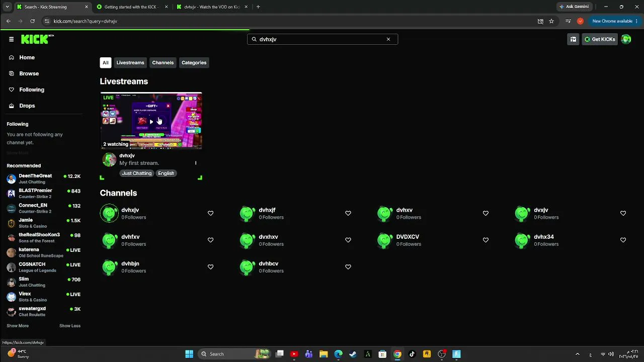Open the profile avatar menu
The image size is (644, 362).
click(x=626, y=39)
